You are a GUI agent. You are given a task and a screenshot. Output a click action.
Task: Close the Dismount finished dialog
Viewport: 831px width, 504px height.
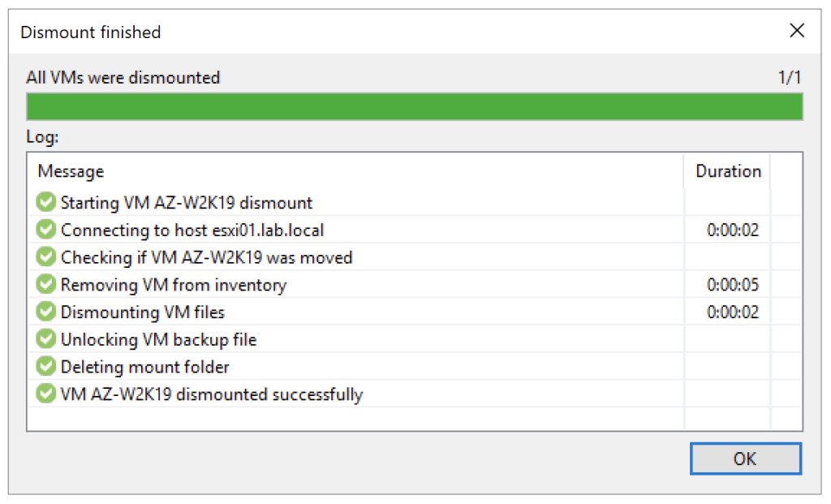tap(797, 31)
